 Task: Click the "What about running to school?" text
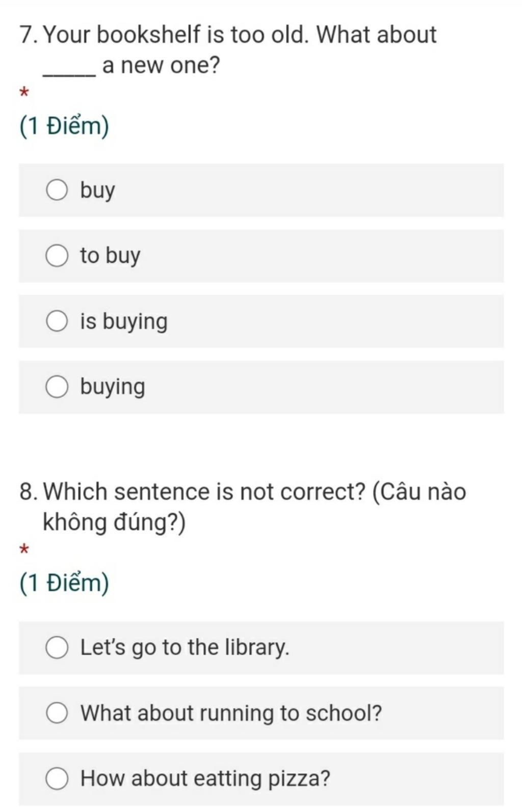(x=231, y=714)
